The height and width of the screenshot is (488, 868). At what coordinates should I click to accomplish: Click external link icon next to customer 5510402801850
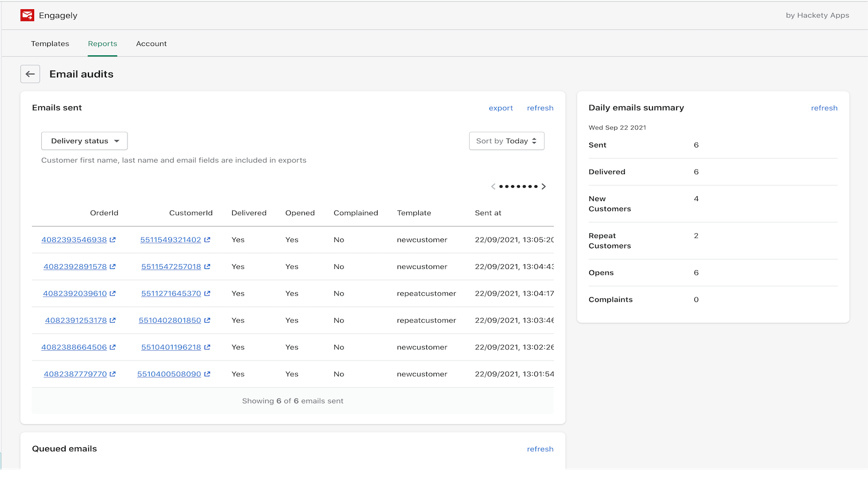click(207, 320)
